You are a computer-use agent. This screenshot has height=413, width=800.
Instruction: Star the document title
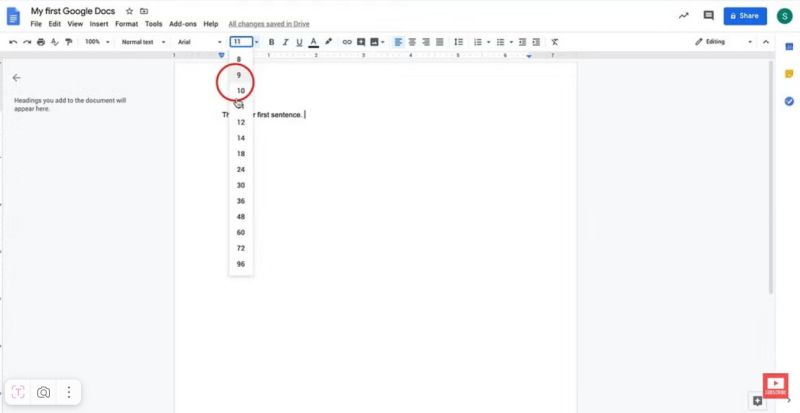click(x=129, y=10)
